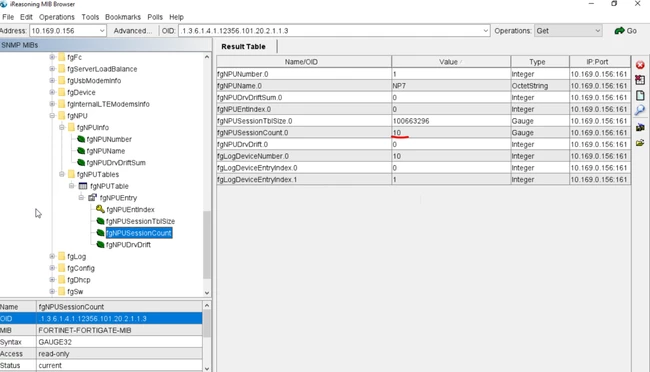Click the folder icon beside fgNPUInfo

[71, 127]
